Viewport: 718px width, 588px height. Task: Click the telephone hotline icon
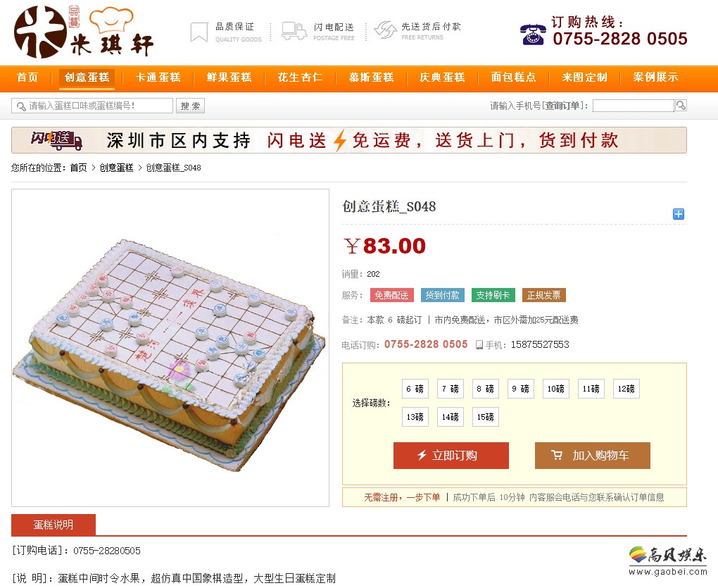click(533, 35)
